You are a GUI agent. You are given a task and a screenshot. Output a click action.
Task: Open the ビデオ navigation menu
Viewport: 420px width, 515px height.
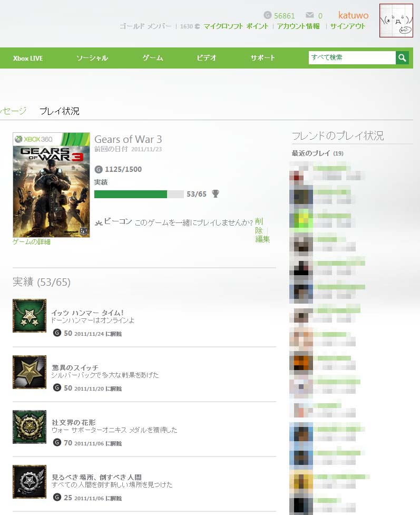(206, 58)
